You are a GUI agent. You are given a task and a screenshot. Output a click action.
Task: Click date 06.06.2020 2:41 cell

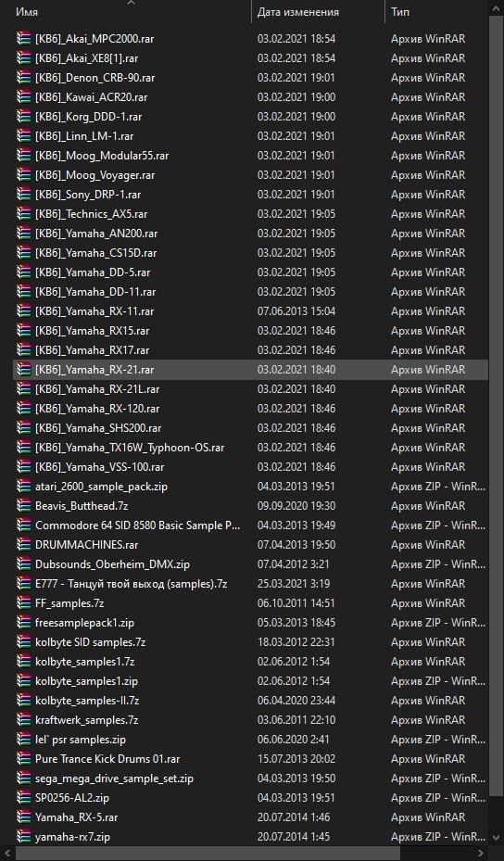pos(294,740)
